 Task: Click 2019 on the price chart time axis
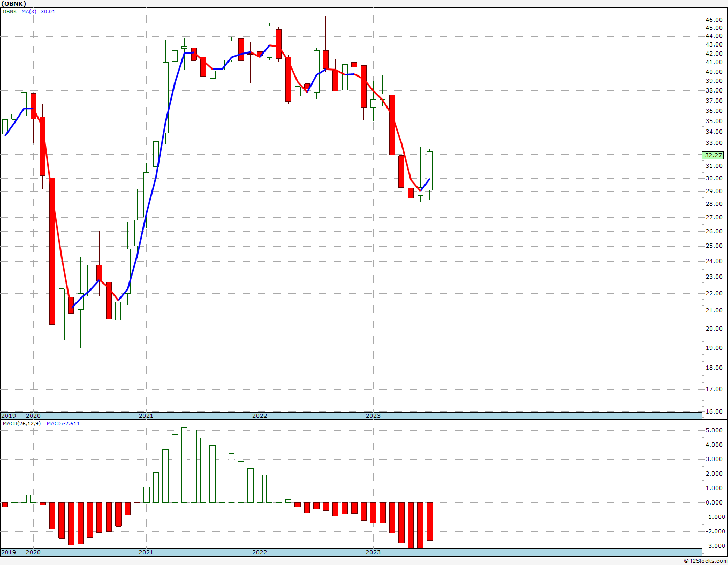pyautogui.click(x=8, y=416)
